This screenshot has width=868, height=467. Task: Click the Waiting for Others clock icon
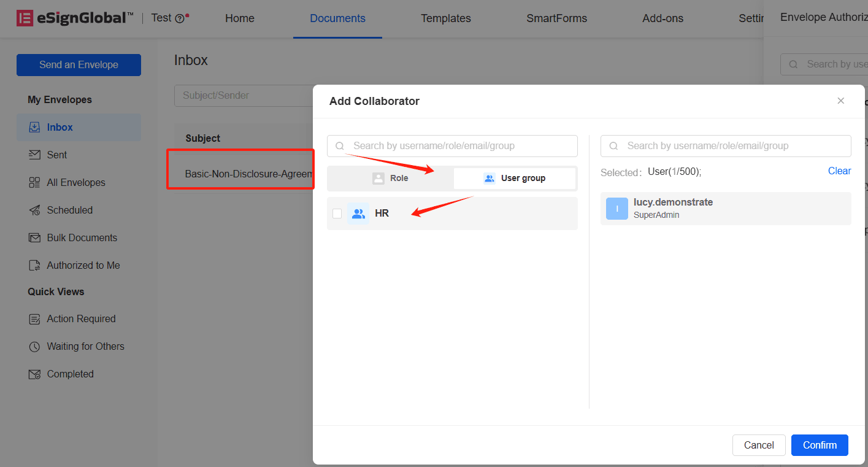tap(34, 347)
